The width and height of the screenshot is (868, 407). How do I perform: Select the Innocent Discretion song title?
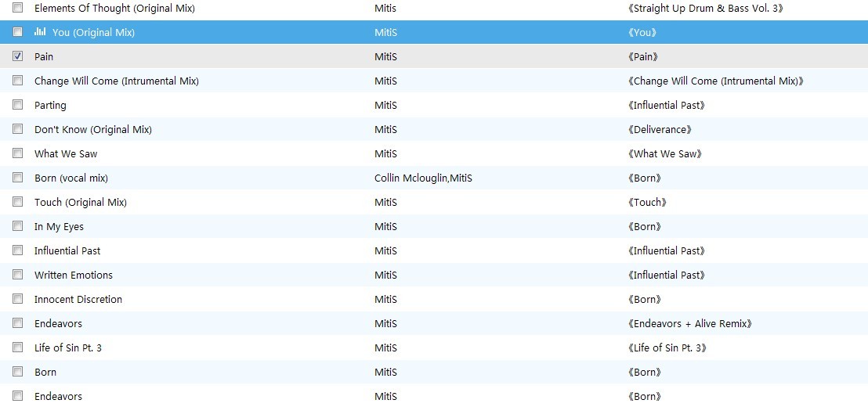pos(78,299)
